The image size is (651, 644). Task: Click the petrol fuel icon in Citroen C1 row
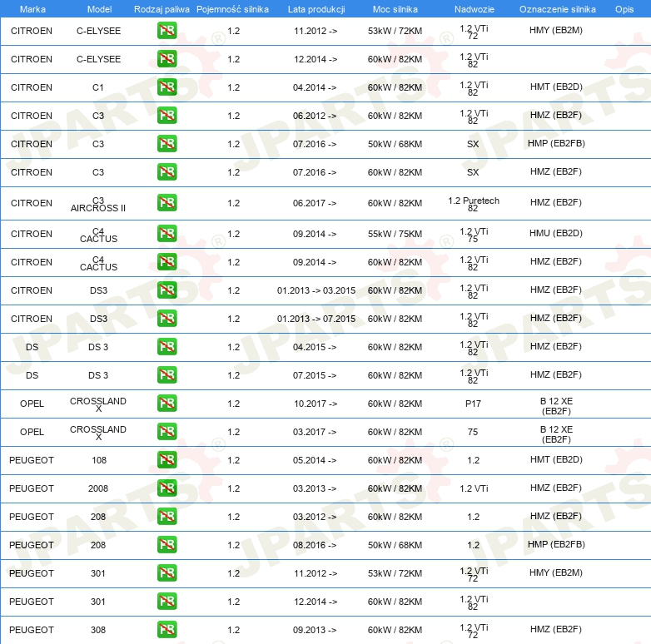(166, 87)
